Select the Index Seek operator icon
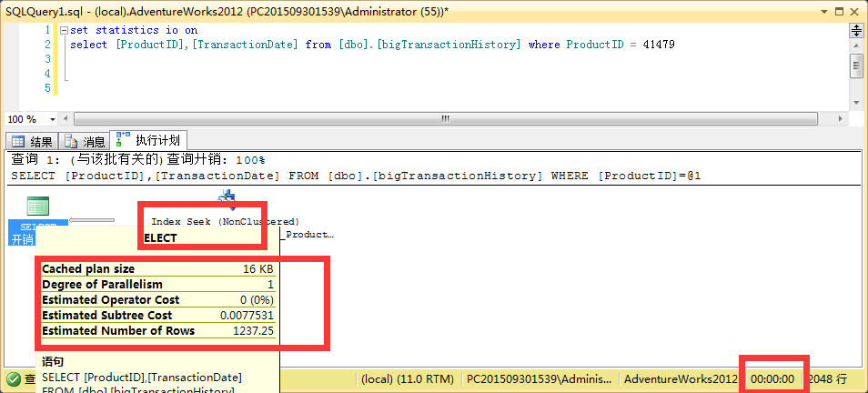868x393 pixels. point(227,200)
